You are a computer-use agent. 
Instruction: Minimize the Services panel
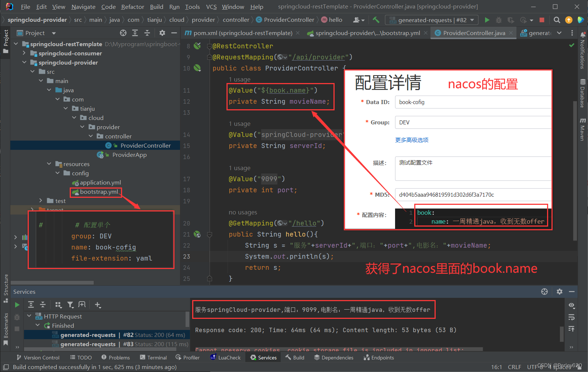click(x=572, y=292)
